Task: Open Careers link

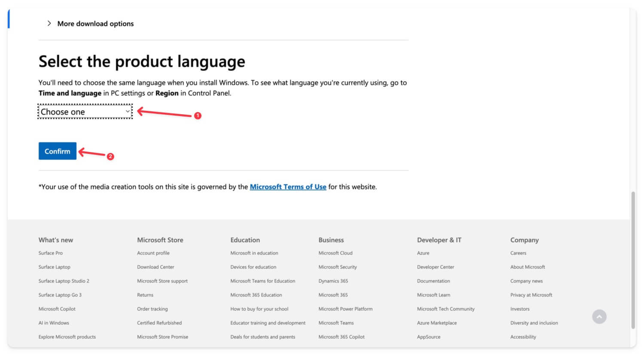Action: click(518, 253)
